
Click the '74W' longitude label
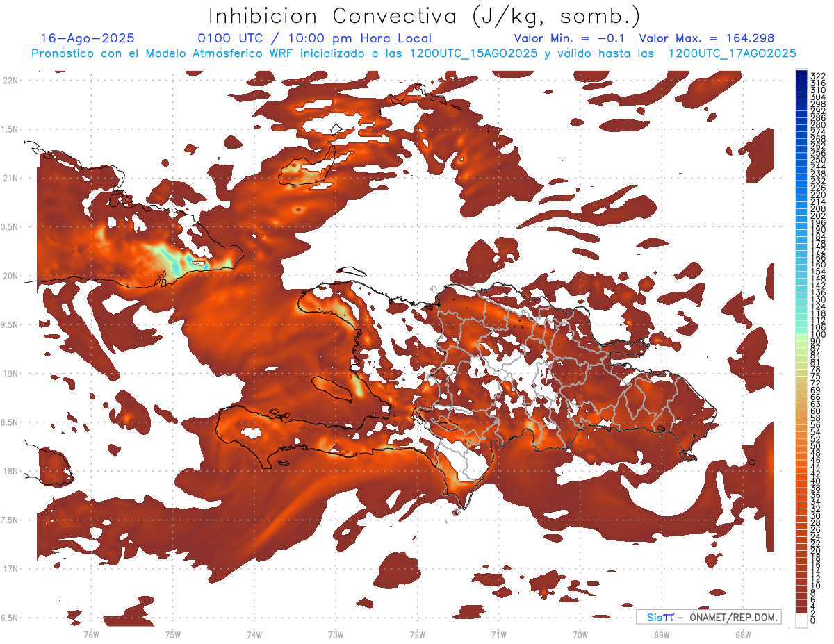click(x=254, y=635)
